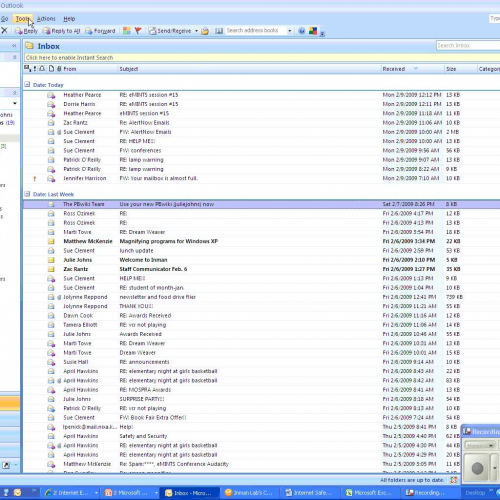This screenshot has height=500, width=500.
Task: Open the Go menu
Action: (x=4, y=19)
